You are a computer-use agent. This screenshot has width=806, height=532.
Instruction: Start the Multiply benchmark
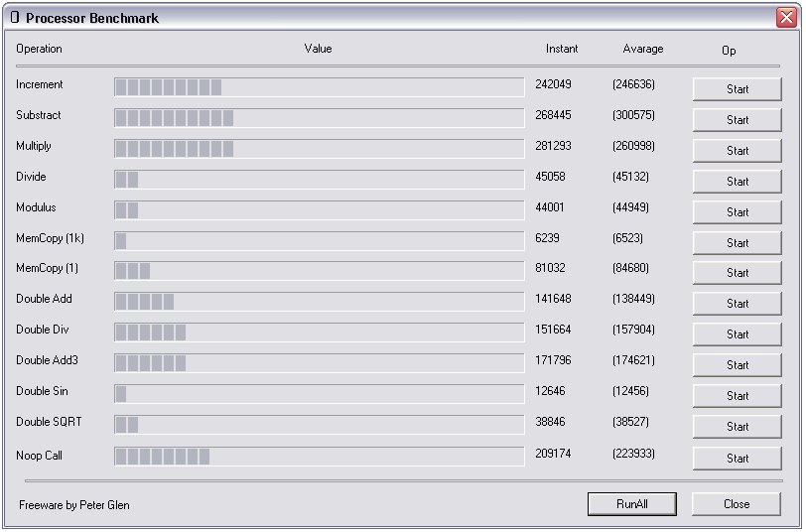[x=737, y=151]
